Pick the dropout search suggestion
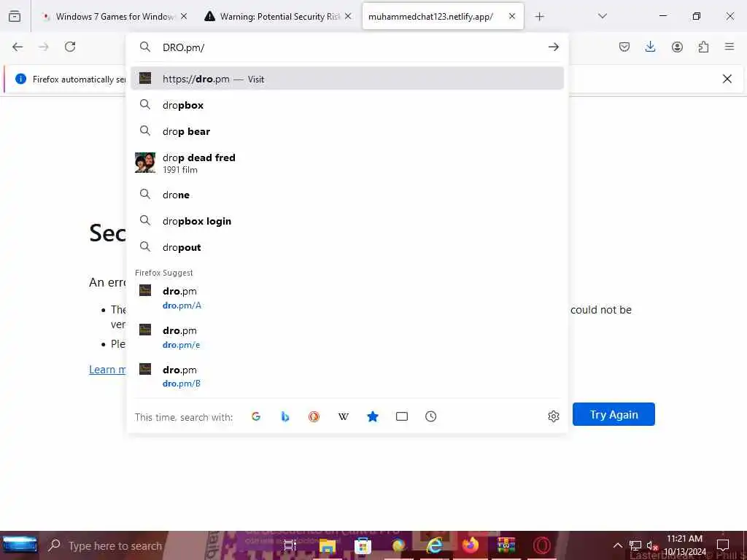The image size is (747, 560). click(x=347, y=247)
